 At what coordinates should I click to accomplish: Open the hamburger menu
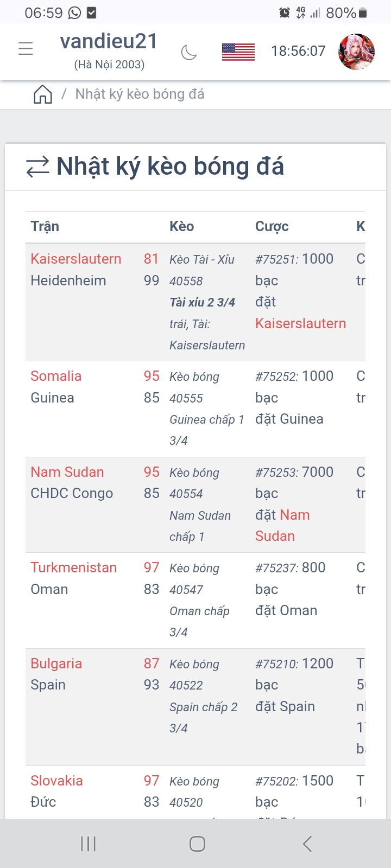[26, 49]
